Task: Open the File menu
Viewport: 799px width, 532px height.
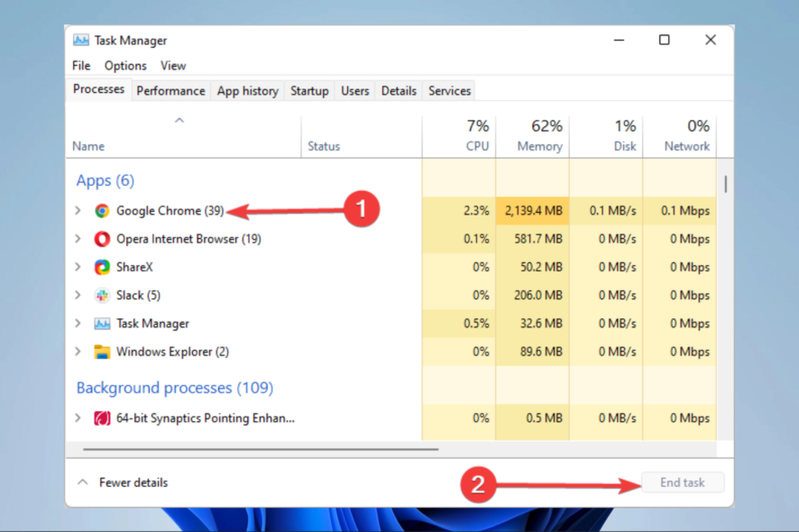Action: pos(81,66)
